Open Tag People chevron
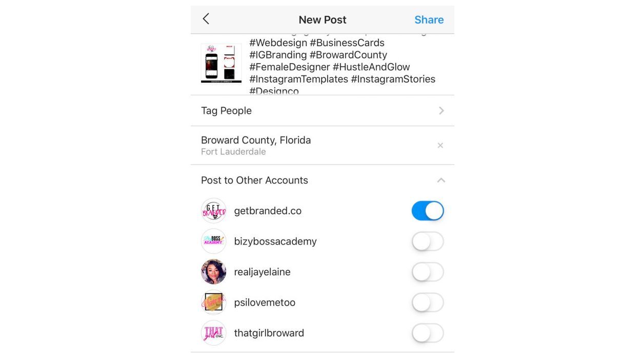Screen dimensions: 644x363 click(x=441, y=111)
